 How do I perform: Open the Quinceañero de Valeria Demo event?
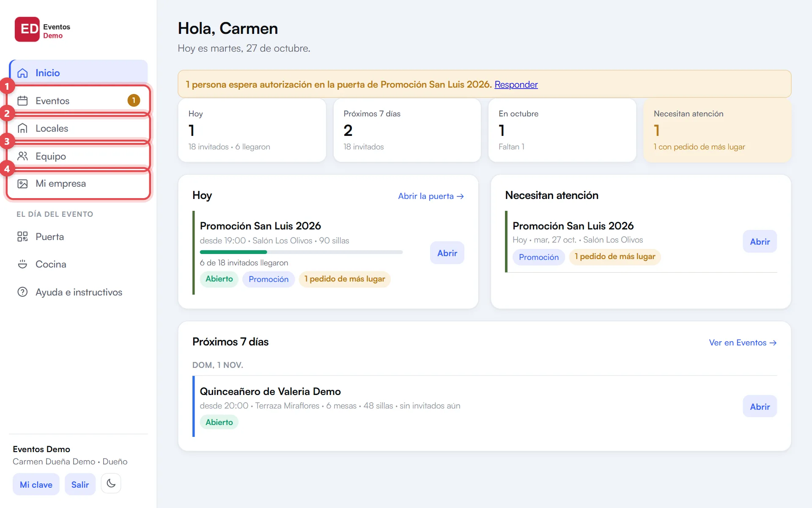(760, 406)
